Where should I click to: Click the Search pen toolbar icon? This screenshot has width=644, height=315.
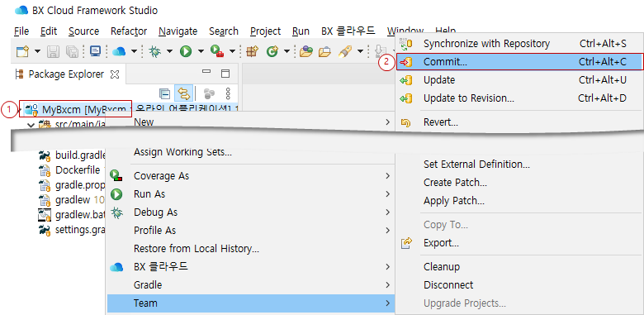tap(345, 51)
